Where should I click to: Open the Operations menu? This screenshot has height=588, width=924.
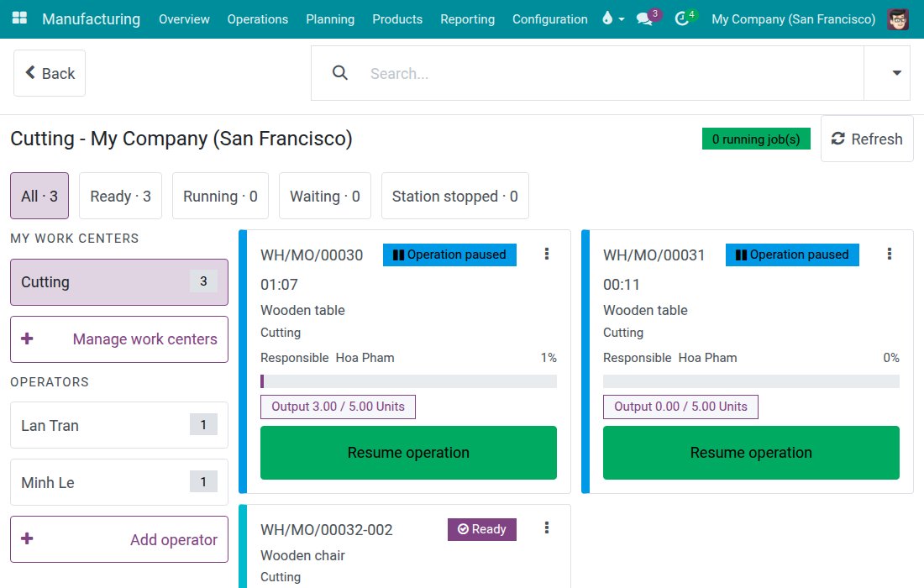point(258,18)
